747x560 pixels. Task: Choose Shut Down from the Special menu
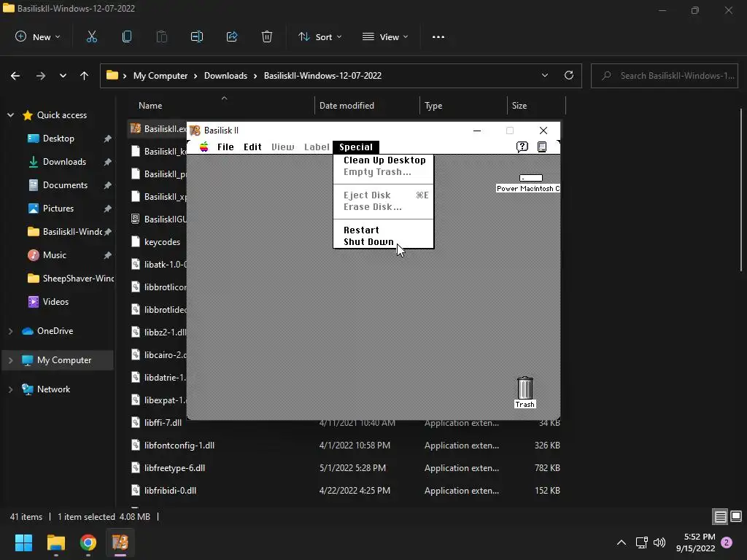tap(384, 241)
